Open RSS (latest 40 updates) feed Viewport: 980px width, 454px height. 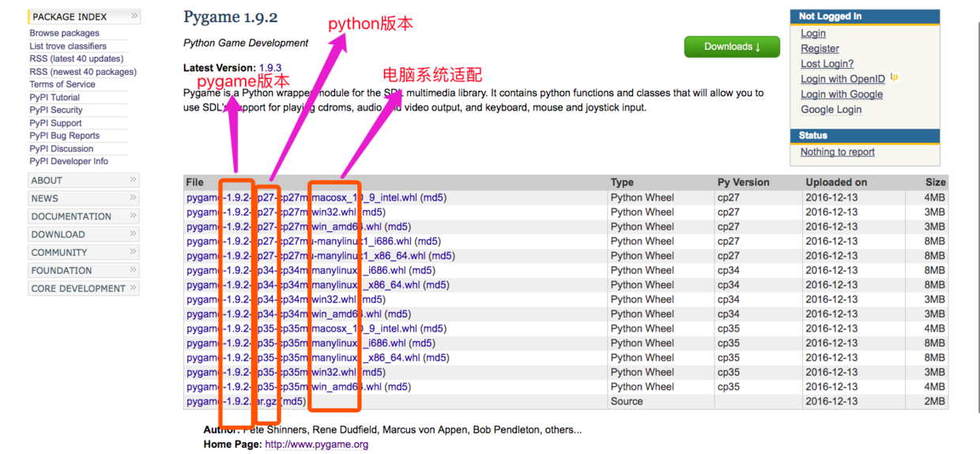[x=77, y=58]
